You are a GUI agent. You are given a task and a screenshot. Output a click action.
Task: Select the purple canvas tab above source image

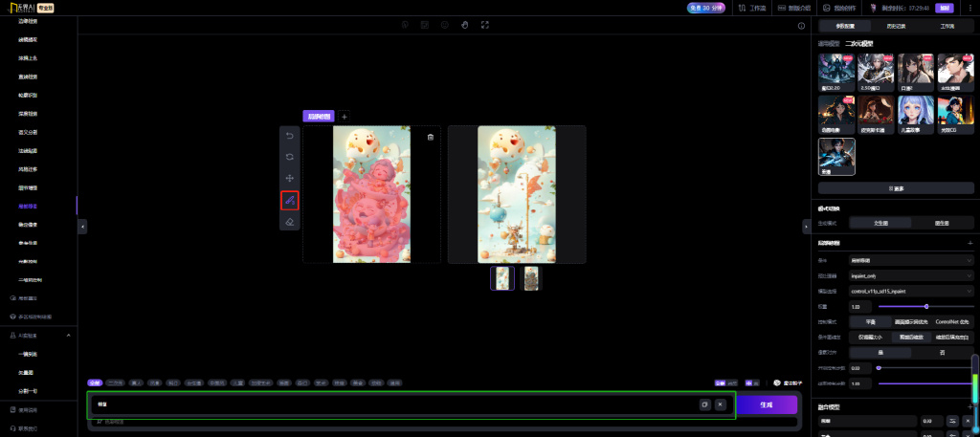(x=319, y=116)
